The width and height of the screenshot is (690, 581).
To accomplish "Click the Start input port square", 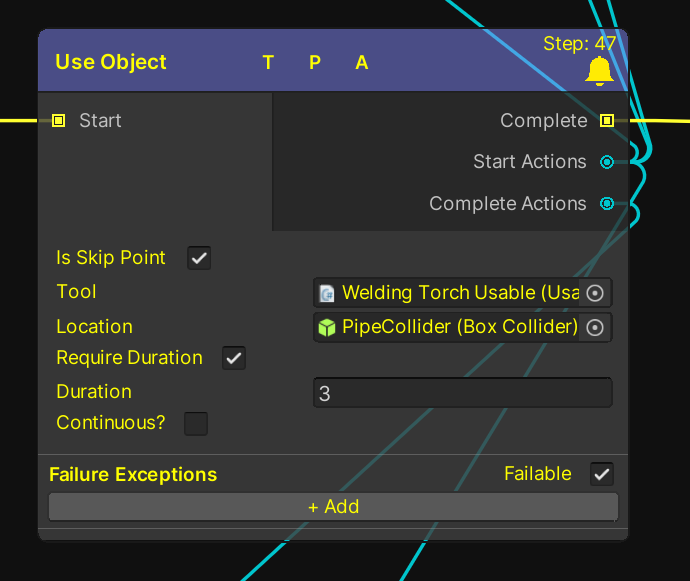I will coord(58,121).
